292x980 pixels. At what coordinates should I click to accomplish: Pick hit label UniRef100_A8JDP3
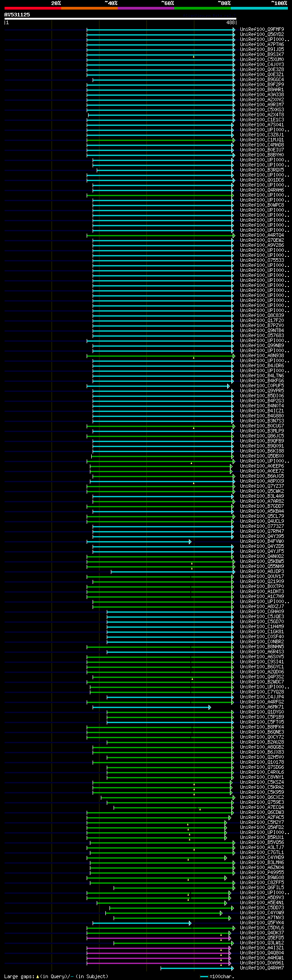tap(262, 571)
